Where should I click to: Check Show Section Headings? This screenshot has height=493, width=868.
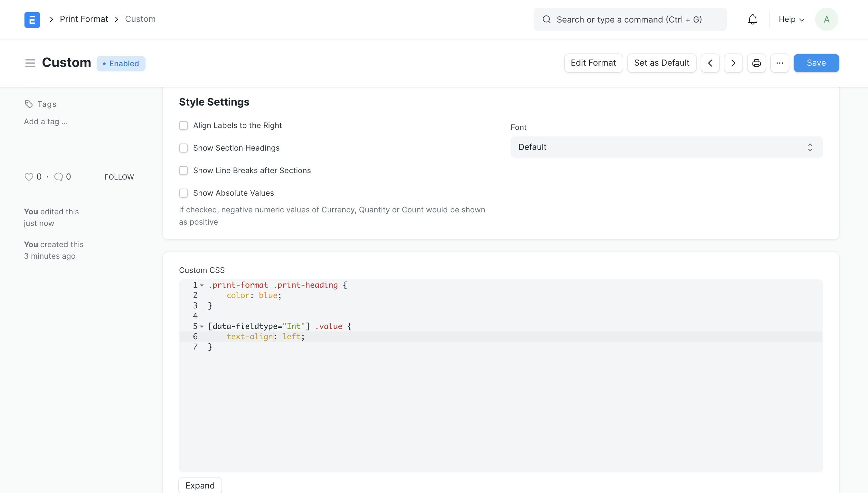pyautogui.click(x=184, y=148)
